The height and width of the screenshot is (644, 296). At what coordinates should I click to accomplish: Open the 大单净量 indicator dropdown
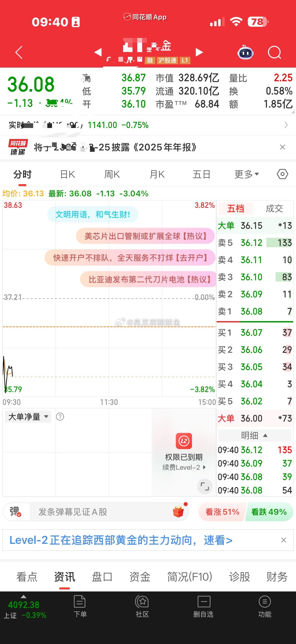[28, 417]
